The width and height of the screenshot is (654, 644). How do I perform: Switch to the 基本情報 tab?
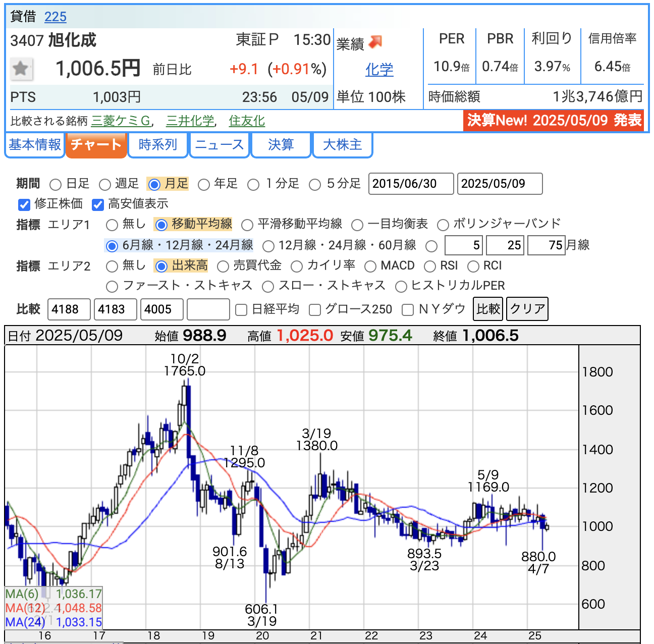35,145
